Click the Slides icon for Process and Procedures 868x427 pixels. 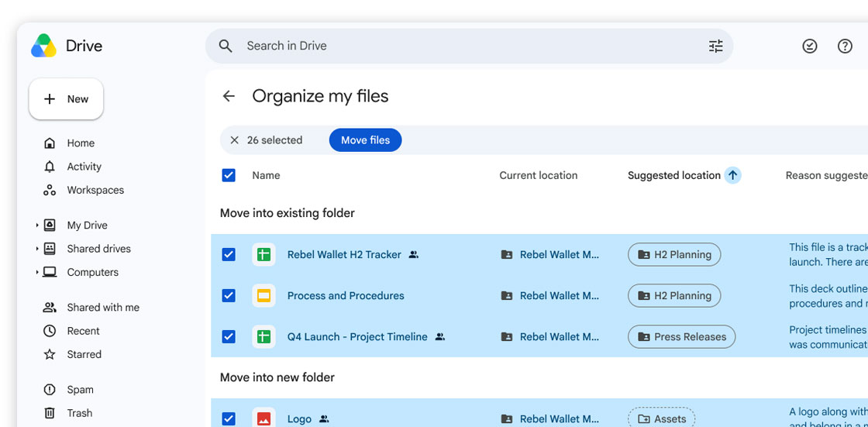[264, 296]
